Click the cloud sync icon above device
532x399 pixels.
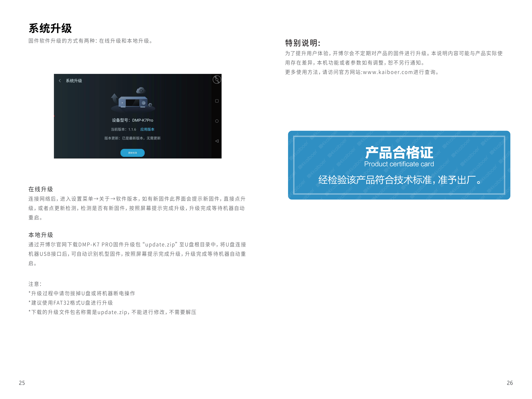click(x=141, y=90)
